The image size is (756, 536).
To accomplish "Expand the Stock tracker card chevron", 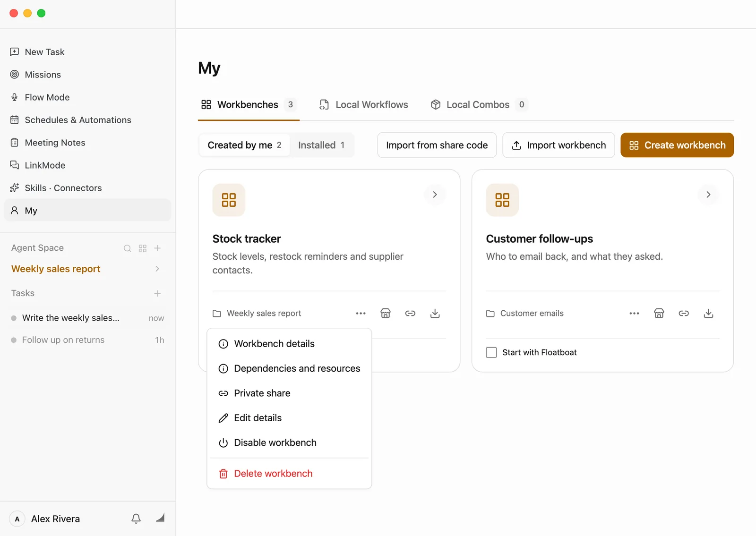I will pos(435,195).
